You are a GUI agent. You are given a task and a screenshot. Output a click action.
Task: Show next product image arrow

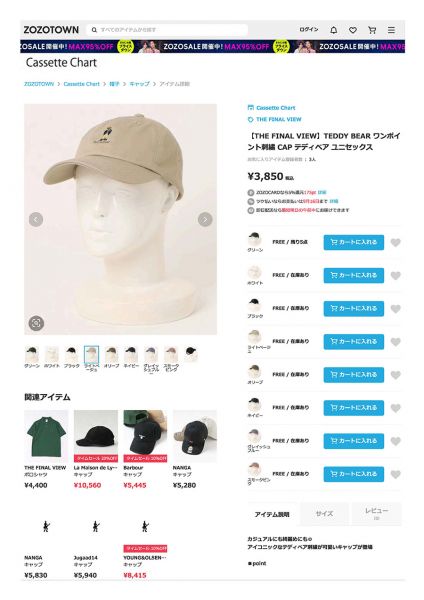click(x=205, y=219)
